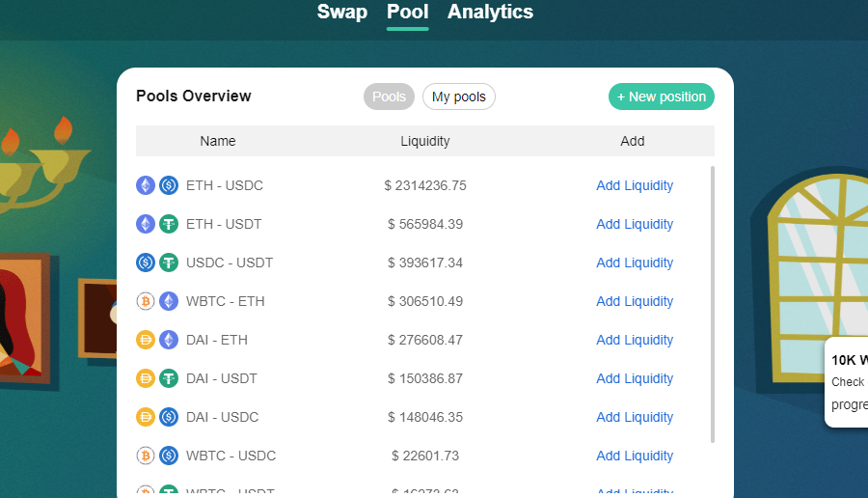Viewport: 868px width, 498px height.
Task: Add Liquidity to ETH - USDC pool
Action: click(635, 185)
